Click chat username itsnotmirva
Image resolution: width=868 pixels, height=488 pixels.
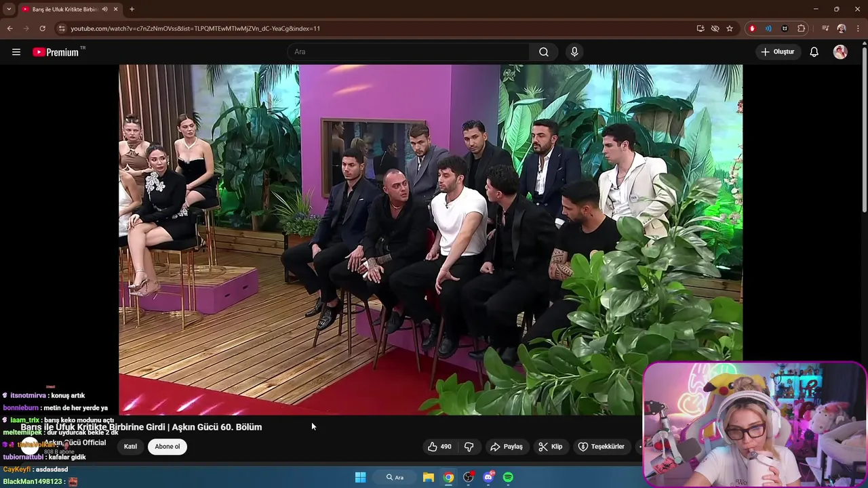(x=28, y=395)
